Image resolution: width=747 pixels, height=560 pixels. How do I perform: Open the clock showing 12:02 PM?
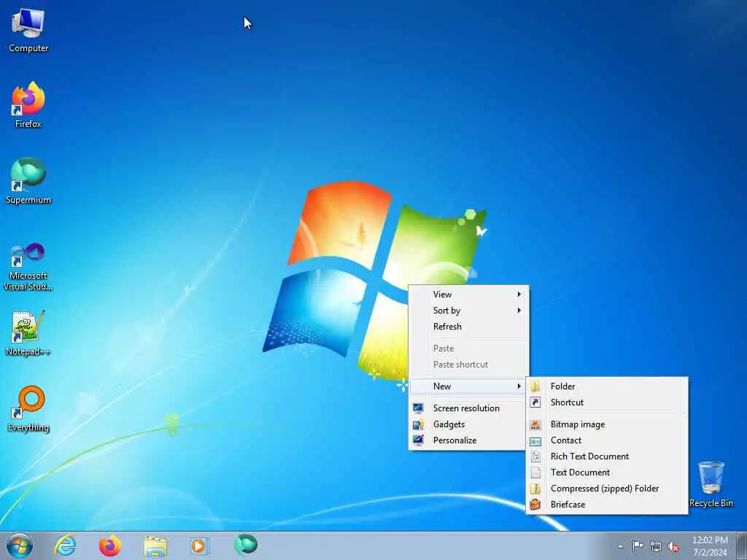[x=710, y=546]
